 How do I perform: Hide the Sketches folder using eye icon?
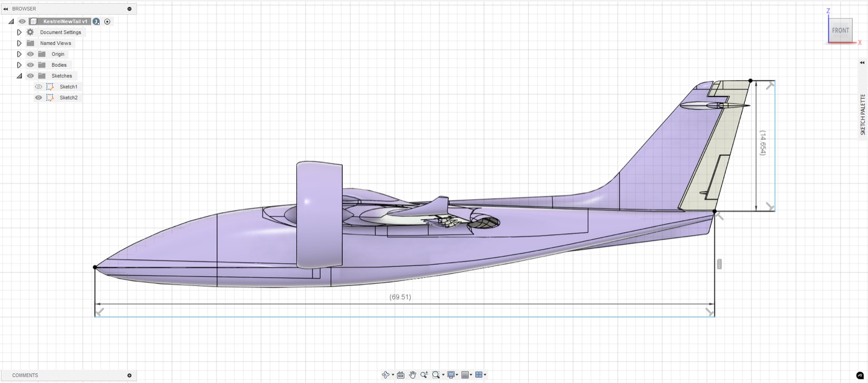[30, 76]
